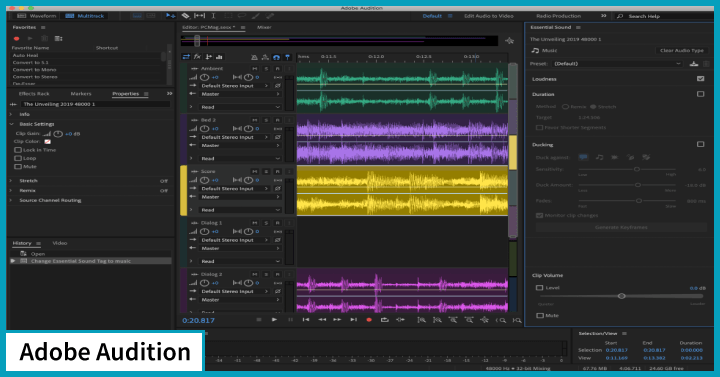Select Auto Heal favorite
Screen dimensions: 720x377
click(x=25, y=56)
